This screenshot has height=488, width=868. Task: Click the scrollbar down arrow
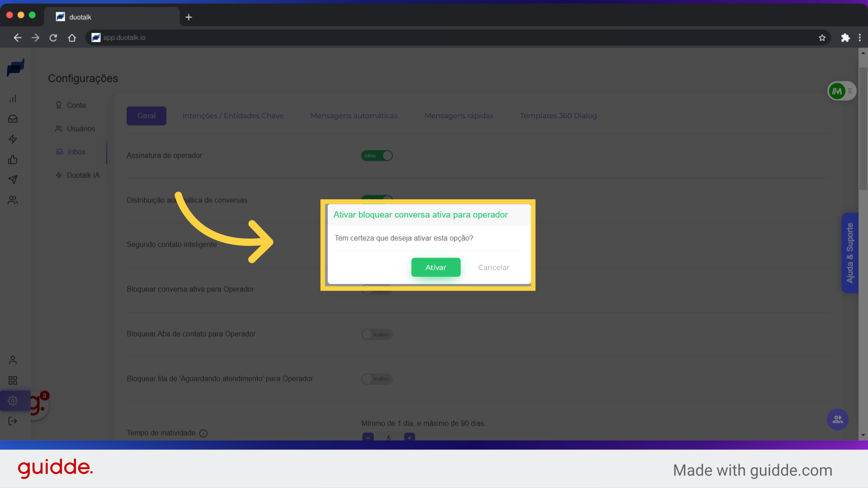coord(863,435)
